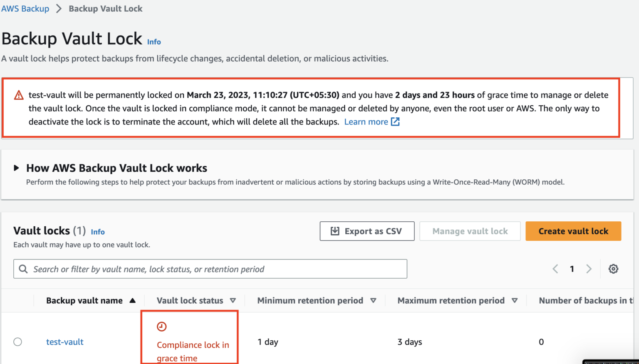Viewport: 639px width, 364px height.
Task: Click the external link icon after Learn more
Action: [x=396, y=121]
